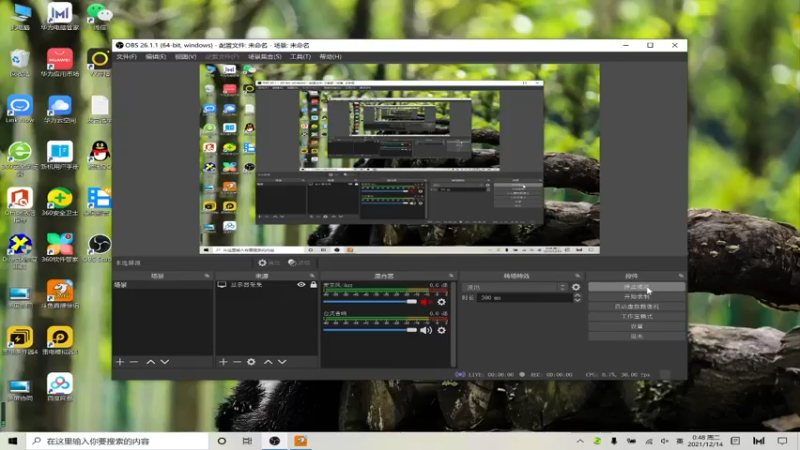This screenshot has width=800, height=450.
Task: Toggle lock on display capture source
Action: tap(313, 285)
